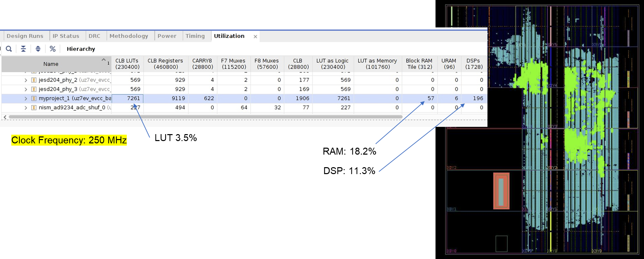This screenshot has width=644, height=259.
Task: Click the module icon beside jesd204_phy_2
Action: tap(34, 80)
